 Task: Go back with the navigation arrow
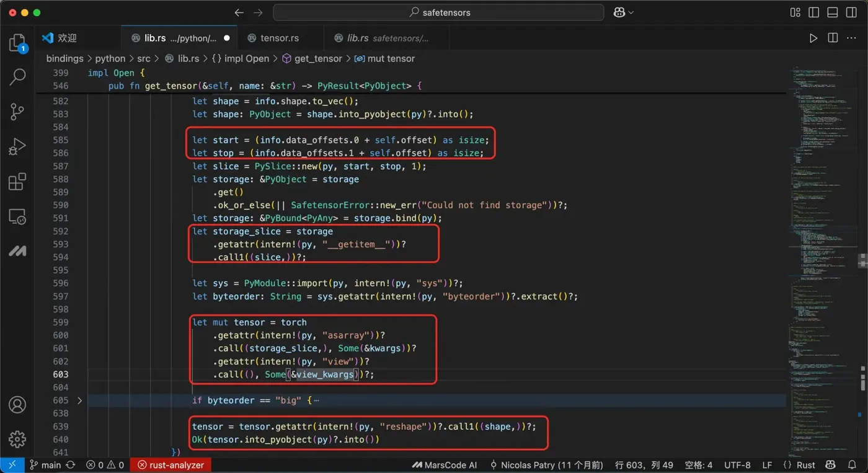coord(239,12)
